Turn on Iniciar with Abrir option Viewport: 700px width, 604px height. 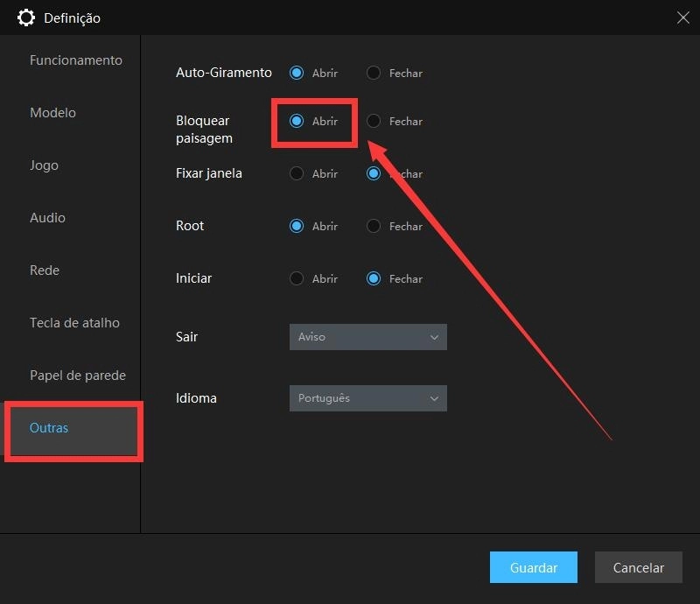tap(297, 279)
